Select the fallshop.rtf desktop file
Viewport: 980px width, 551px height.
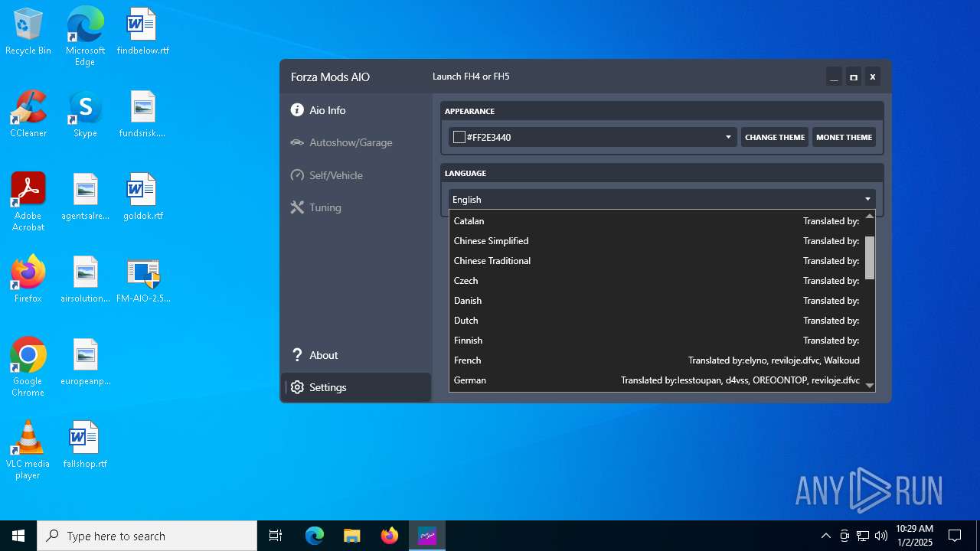pyautogui.click(x=85, y=445)
